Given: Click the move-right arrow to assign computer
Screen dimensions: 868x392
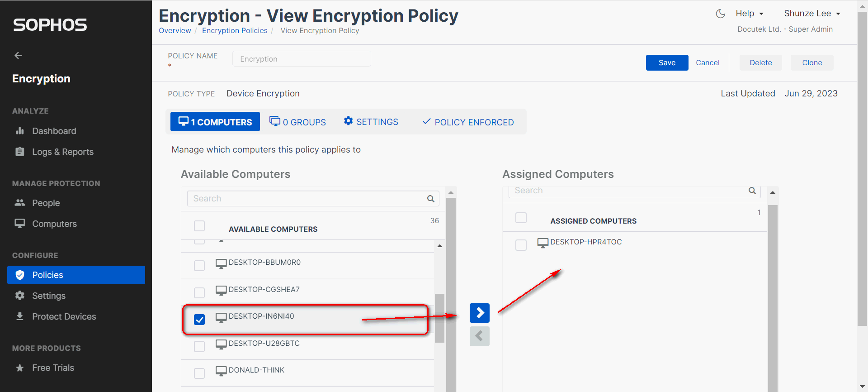Looking at the screenshot, I should [x=479, y=313].
